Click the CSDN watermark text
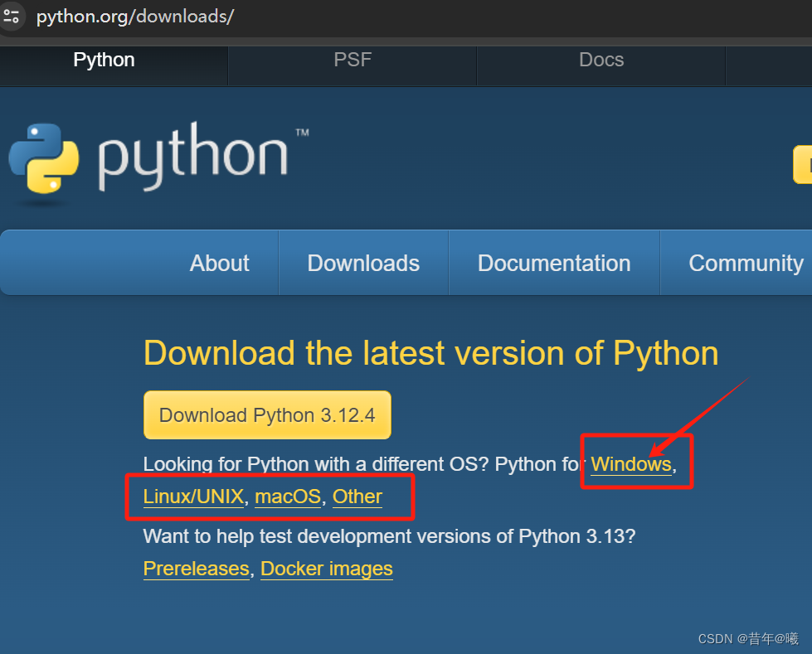 click(747, 639)
